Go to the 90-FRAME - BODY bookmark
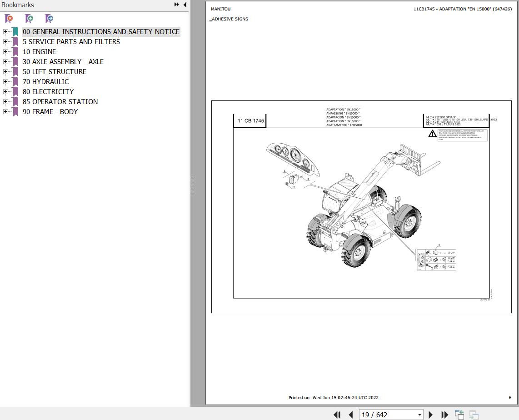 click(x=50, y=111)
